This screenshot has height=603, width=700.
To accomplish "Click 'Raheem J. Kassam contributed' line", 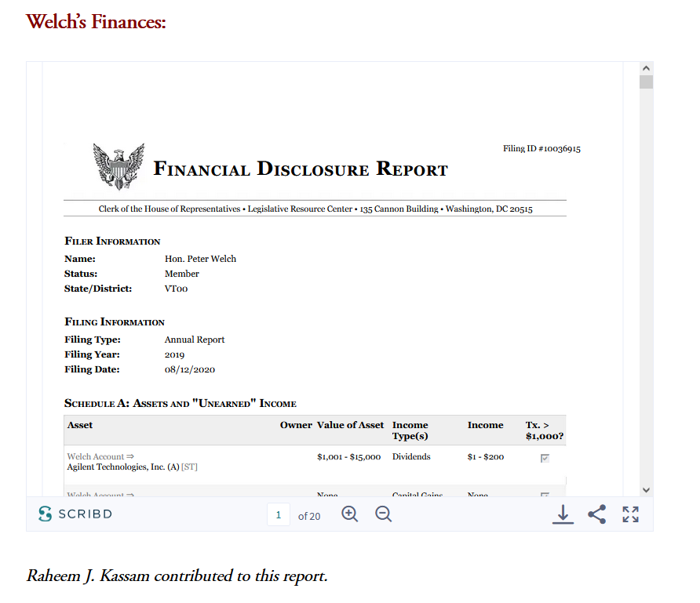I will point(177,576).
